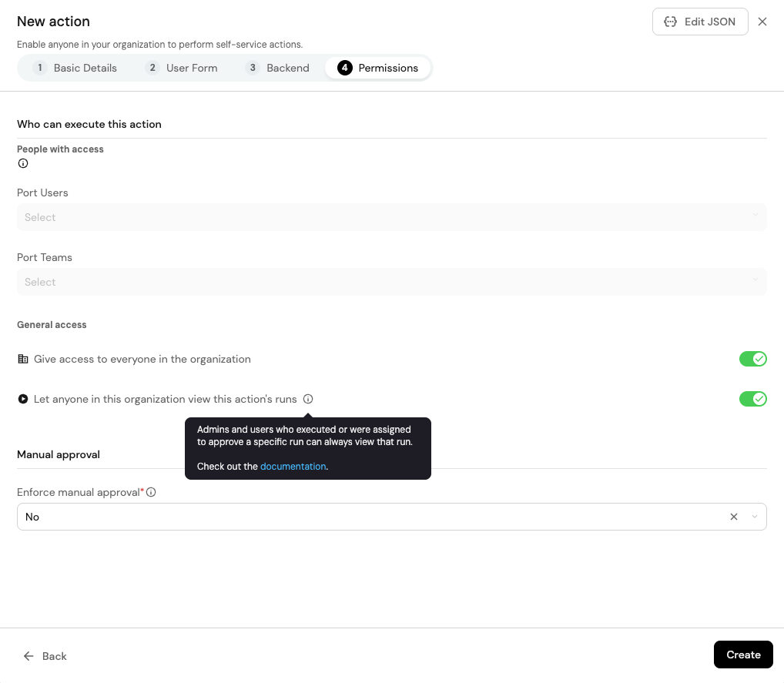Disable access for everyone in the organization
784x683 pixels.
tap(752, 359)
